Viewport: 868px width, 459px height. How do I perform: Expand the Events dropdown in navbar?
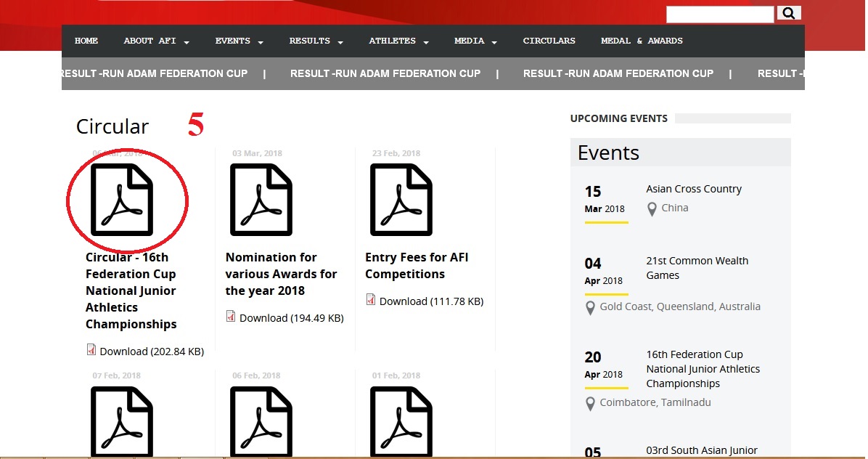click(239, 41)
